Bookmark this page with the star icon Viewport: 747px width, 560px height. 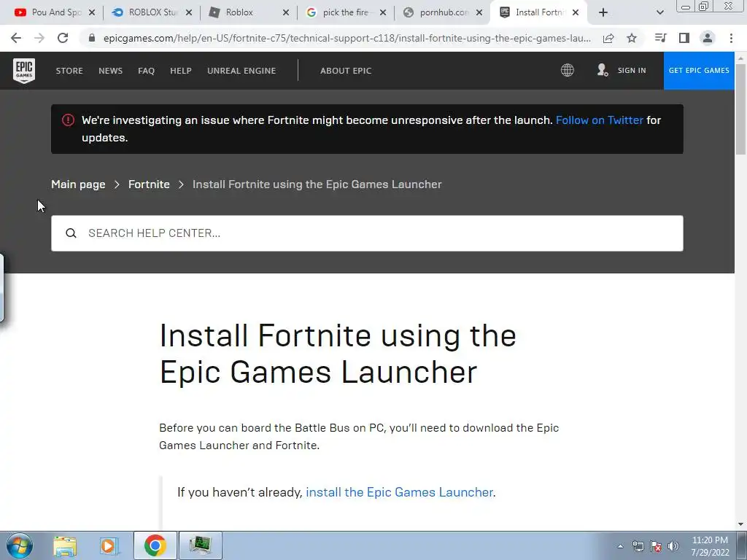(x=632, y=38)
